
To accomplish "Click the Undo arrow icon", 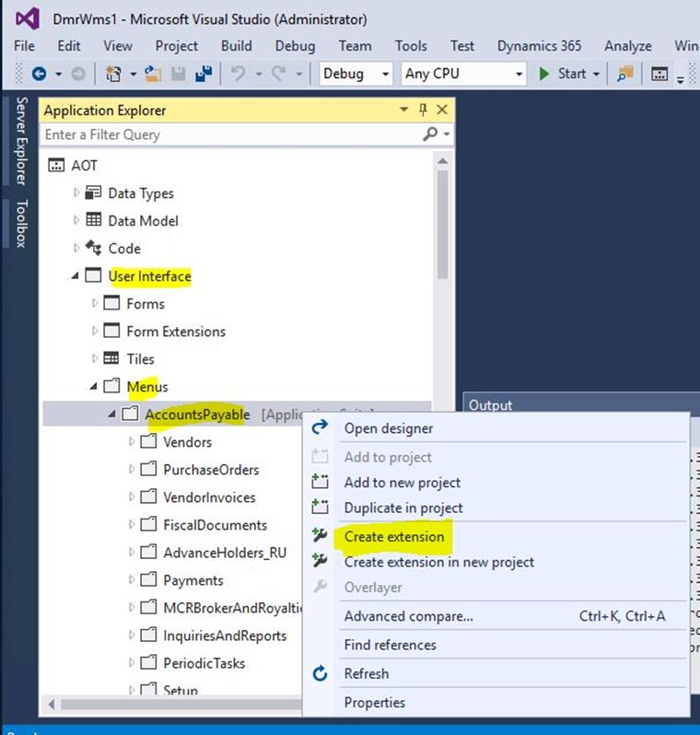I will pos(239,74).
